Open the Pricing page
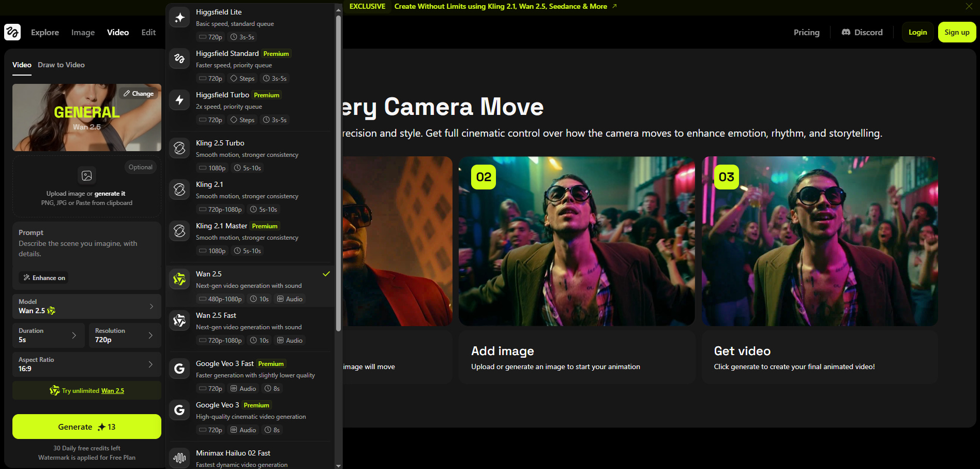This screenshot has width=980, height=469. pos(806,32)
